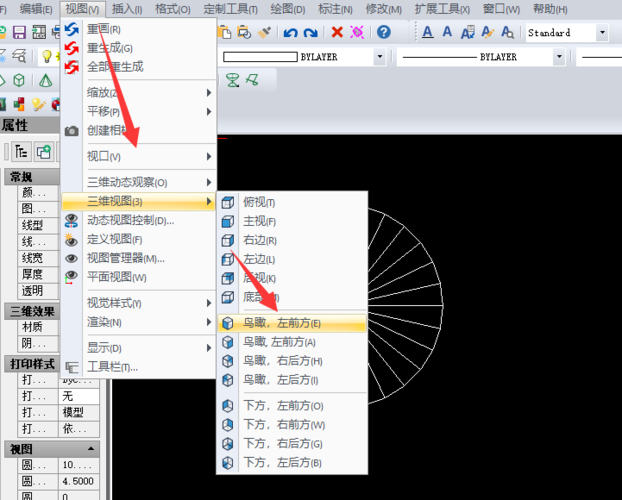Open the 绘图(D) menu

pos(288,9)
